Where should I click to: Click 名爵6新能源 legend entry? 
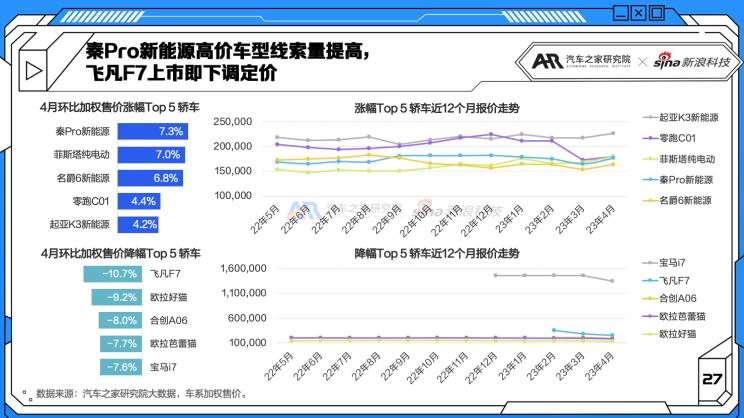coord(678,200)
